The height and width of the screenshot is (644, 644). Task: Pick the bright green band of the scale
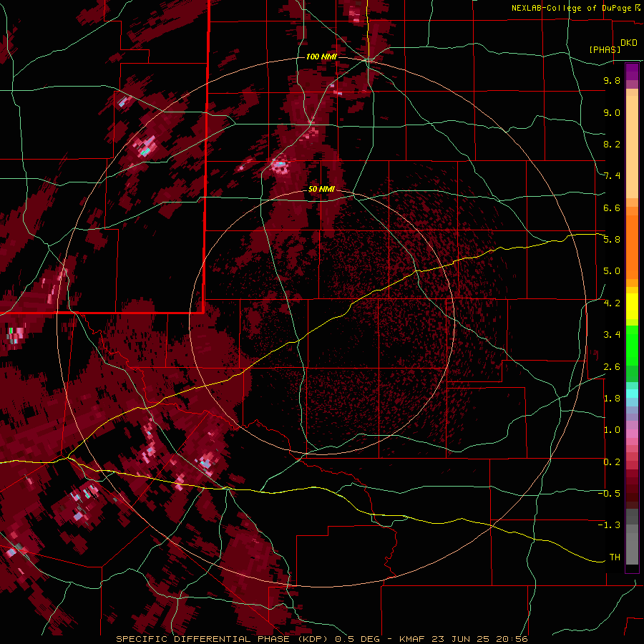tap(632, 345)
